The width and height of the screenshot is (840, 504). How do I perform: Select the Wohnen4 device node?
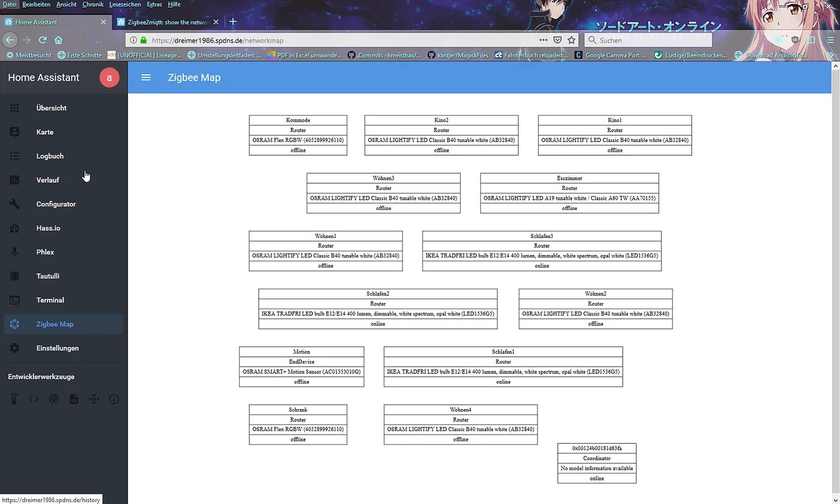(x=461, y=424)
